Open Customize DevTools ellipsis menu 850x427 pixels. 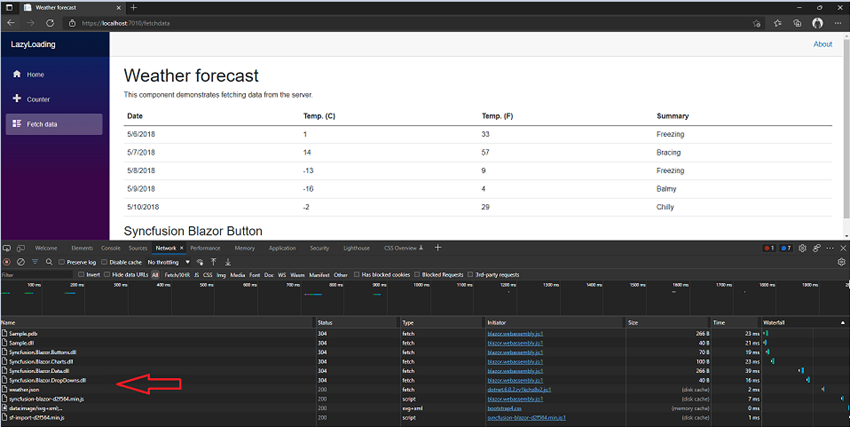[x=830, y=248]
